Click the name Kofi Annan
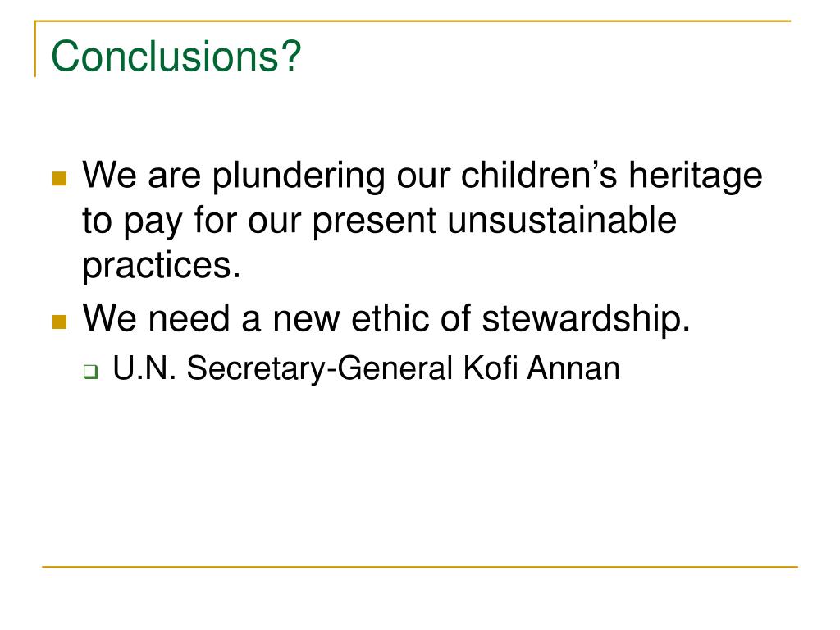This screenshot has width=840, height=630. 541,368
